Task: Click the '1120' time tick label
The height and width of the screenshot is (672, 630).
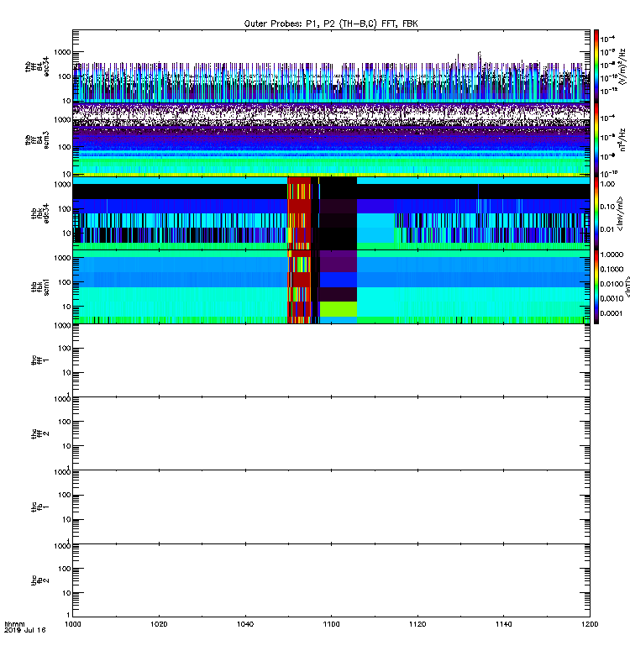Action: pyautogui.click(x=417, y=624)
